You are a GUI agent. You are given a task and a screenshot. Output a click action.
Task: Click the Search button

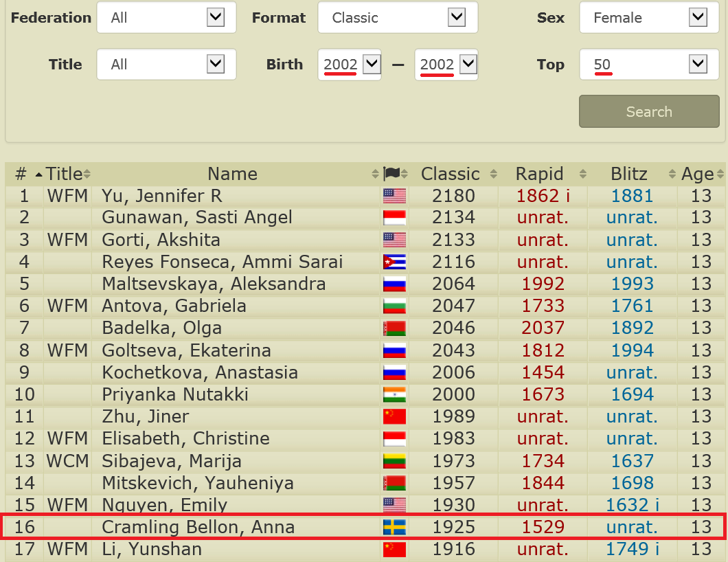[x=648, y=111]
